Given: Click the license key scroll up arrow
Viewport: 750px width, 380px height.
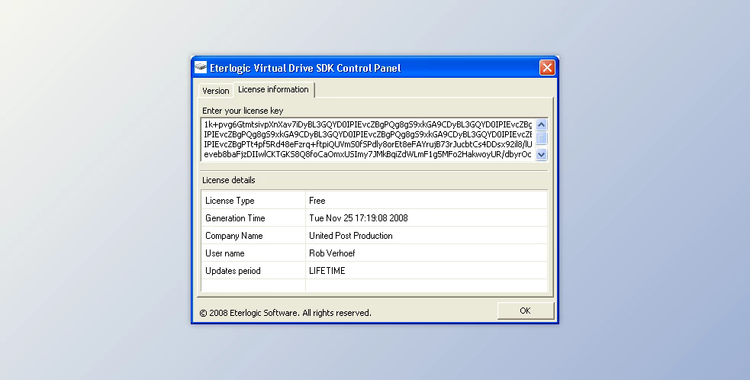Looking at the screenshot, I should click(x=541, y=124).
